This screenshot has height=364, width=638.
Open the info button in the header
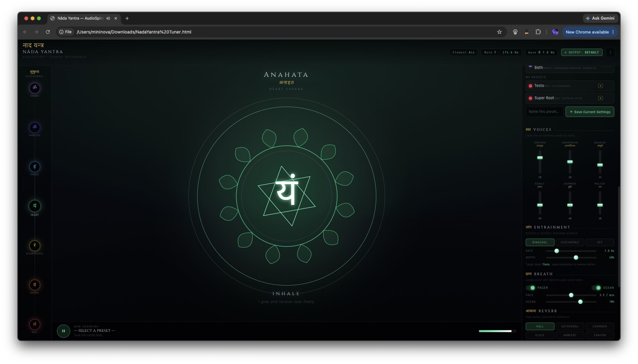pos(610,52)
